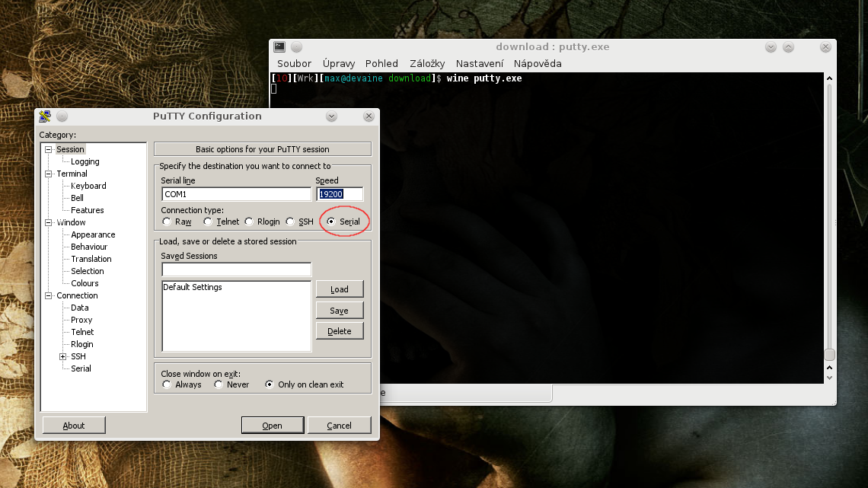868x488 pixels.
Task: Select the Translation category
Action: point(91,259)
